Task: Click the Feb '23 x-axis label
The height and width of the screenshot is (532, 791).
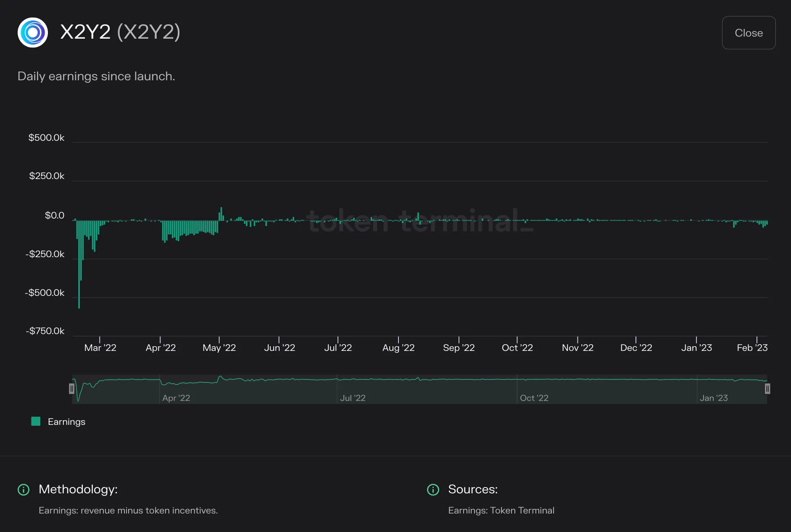Action: [752, 348]
